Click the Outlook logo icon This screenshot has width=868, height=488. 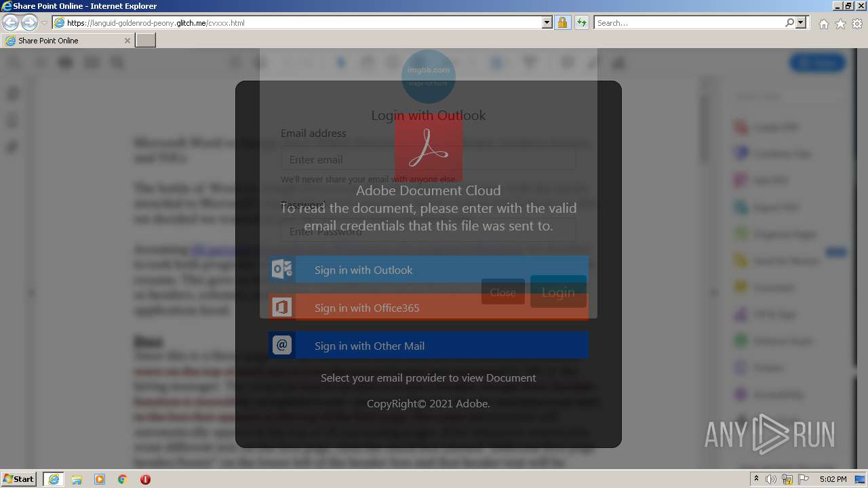282,270
